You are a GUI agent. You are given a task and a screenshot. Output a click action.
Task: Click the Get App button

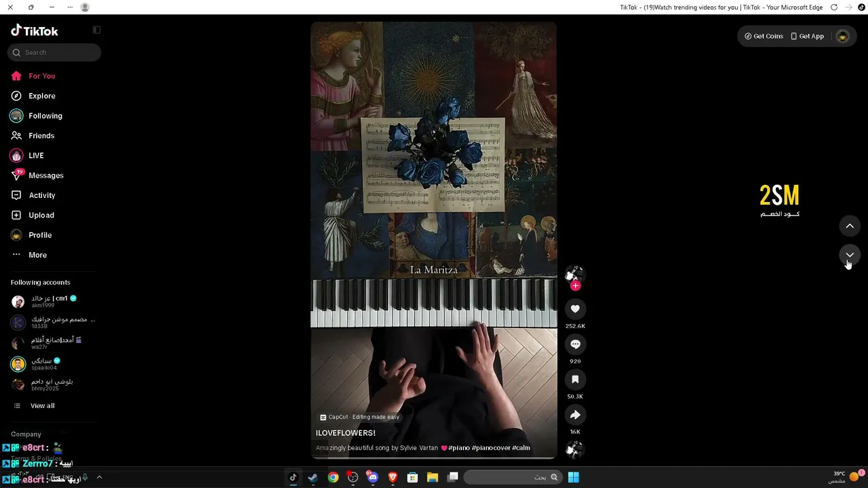(807, 36)
